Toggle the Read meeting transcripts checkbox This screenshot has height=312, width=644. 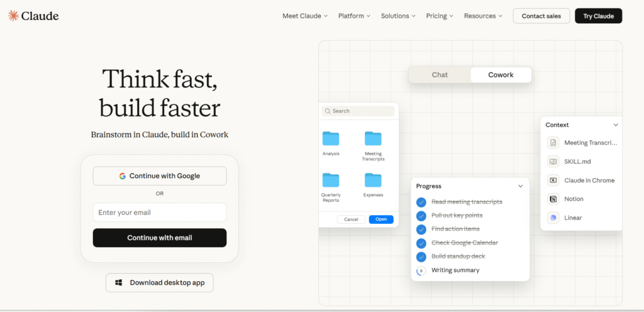(421, 202)
